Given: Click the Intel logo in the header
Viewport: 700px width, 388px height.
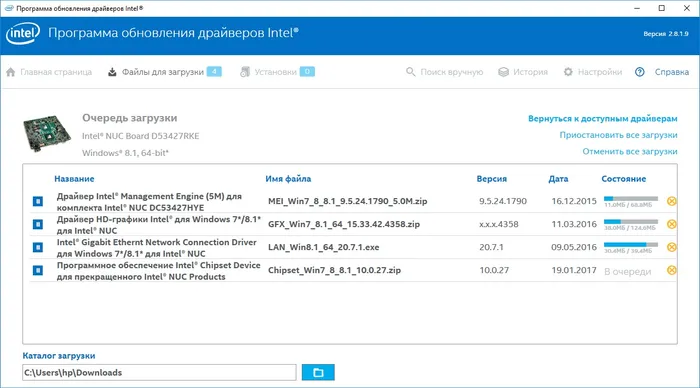Looking at the screenshot, I should click(x=23, y=34).
